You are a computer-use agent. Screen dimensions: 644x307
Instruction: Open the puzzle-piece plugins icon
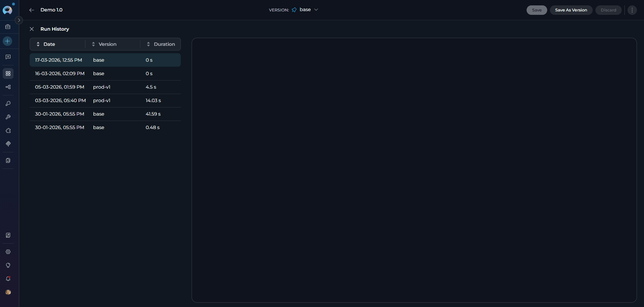8,130
